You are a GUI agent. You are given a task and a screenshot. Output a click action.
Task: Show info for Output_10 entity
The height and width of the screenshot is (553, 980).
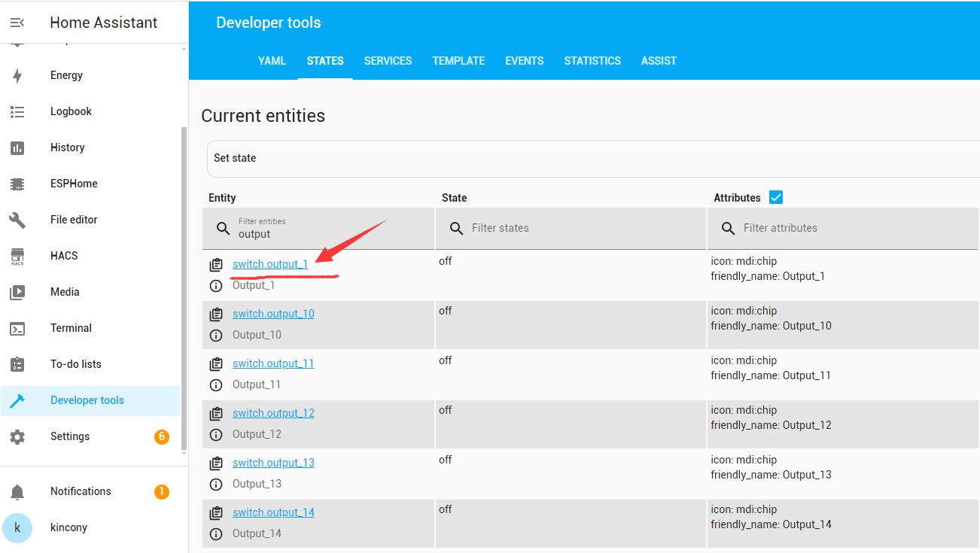point(216,335)
